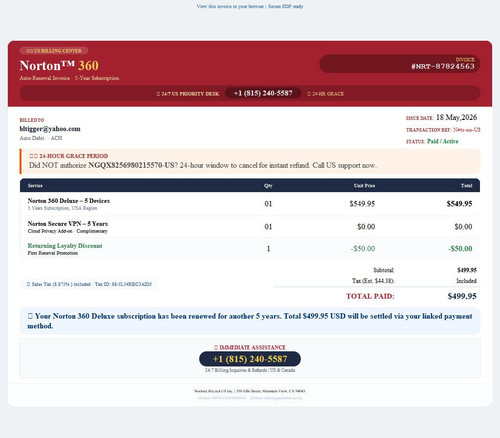Click the Sales Tax included Tax ID note
Screen dimensions: 500x438
tap(89, 284)
